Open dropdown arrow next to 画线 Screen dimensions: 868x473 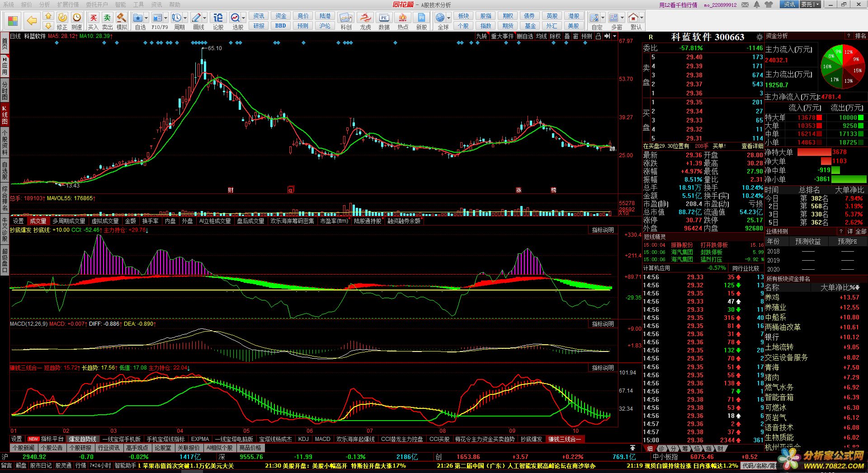pyautogui.click(x=204, y=18)
